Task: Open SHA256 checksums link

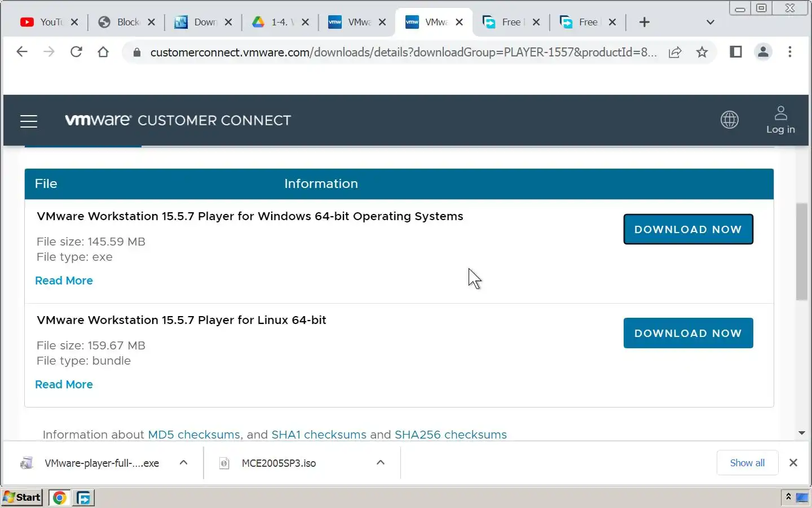Action: (451, 435)
